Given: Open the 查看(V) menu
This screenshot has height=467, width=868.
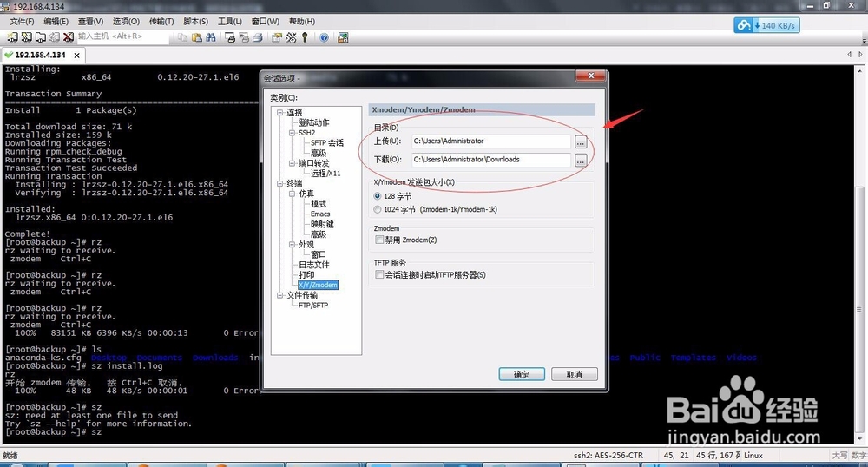Looking at the screenshot, I should 90,22.
